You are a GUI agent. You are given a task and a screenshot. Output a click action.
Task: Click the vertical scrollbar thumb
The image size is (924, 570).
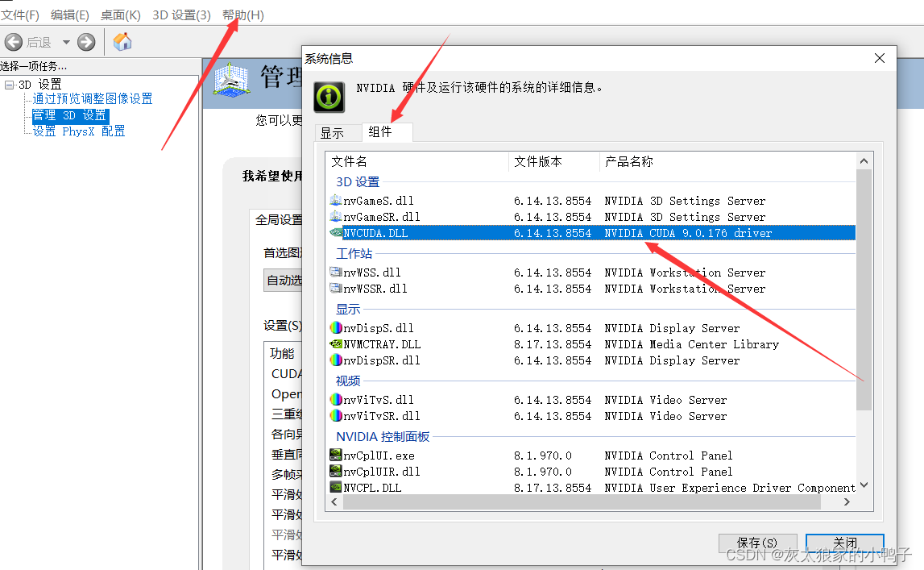coord(864,289)
